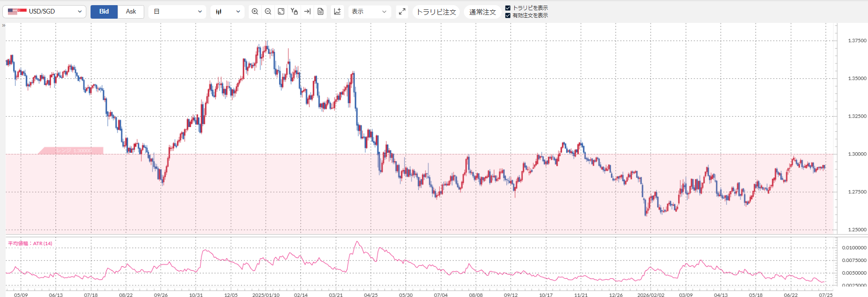Click the 0.0050000 ATR axis value

pos(854,273)
